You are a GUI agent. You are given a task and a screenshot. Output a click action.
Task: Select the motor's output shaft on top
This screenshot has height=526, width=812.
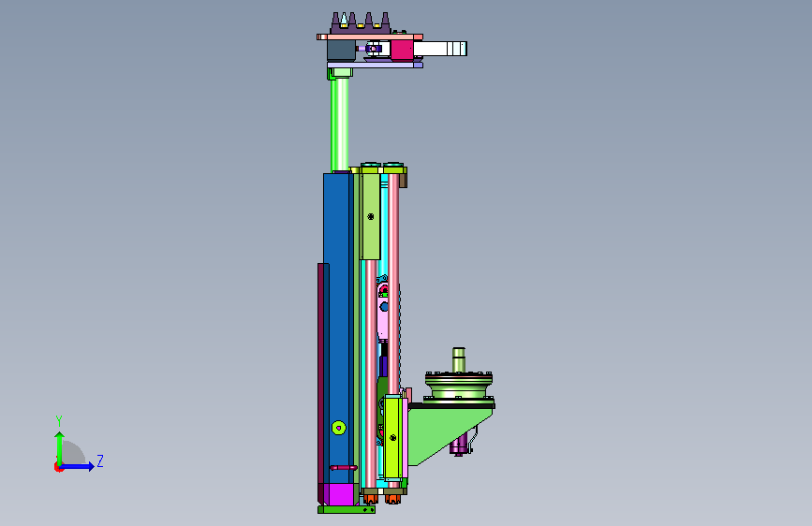(459, 359)
